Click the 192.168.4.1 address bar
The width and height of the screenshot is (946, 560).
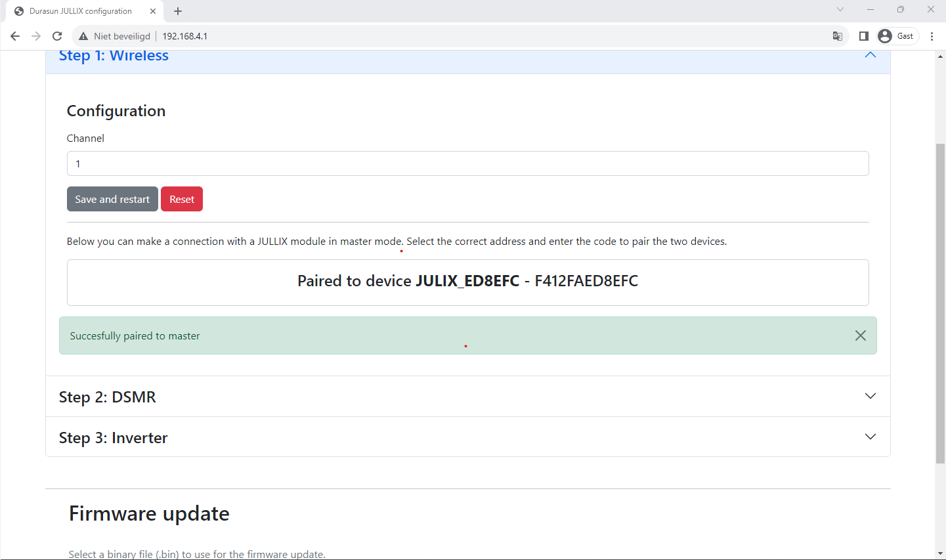185,36
